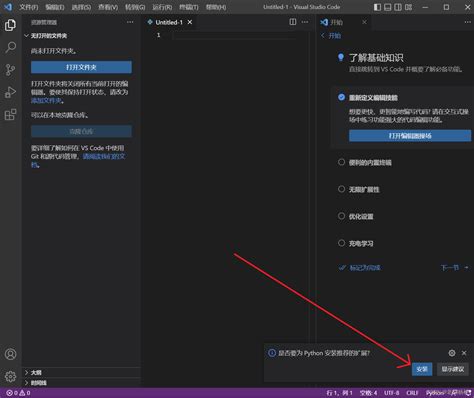
Task: Toggle secondary side bar layout icon
Action: pyautogui.click(x=398, y=7)
